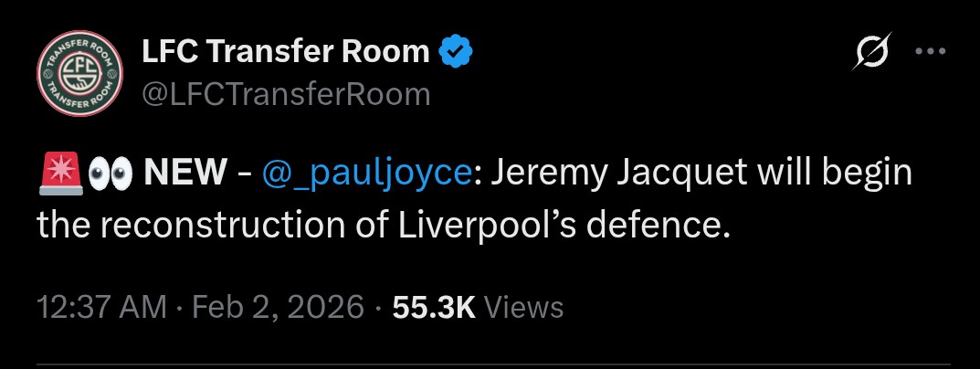
Task: Click the 55.3K view count
Action: click(433, 307)
